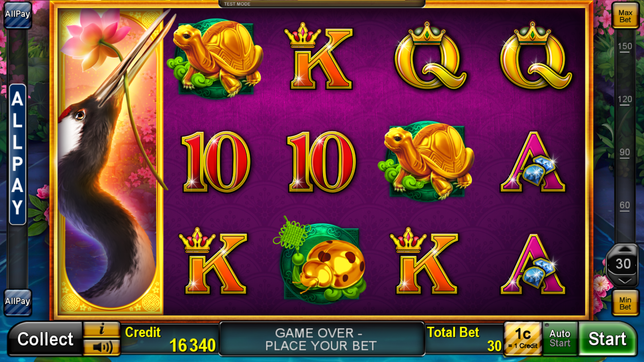Select the 150 bet level
Screen dimensions: 644x362
(x=625, y=47)
